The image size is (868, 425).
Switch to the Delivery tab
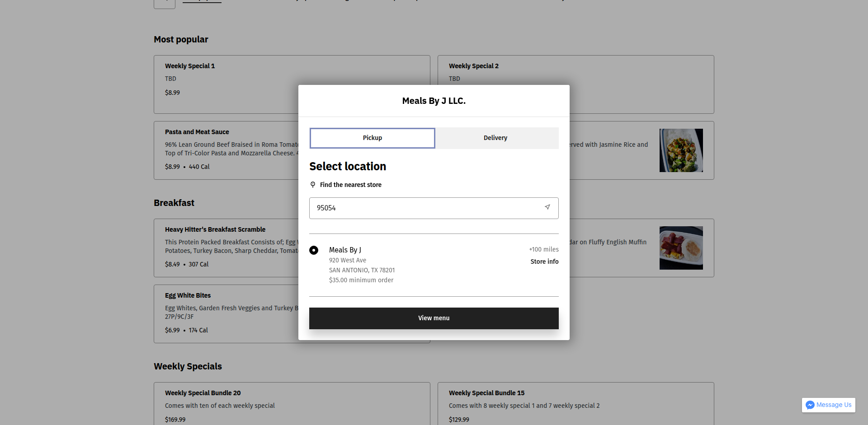(495, 138)
